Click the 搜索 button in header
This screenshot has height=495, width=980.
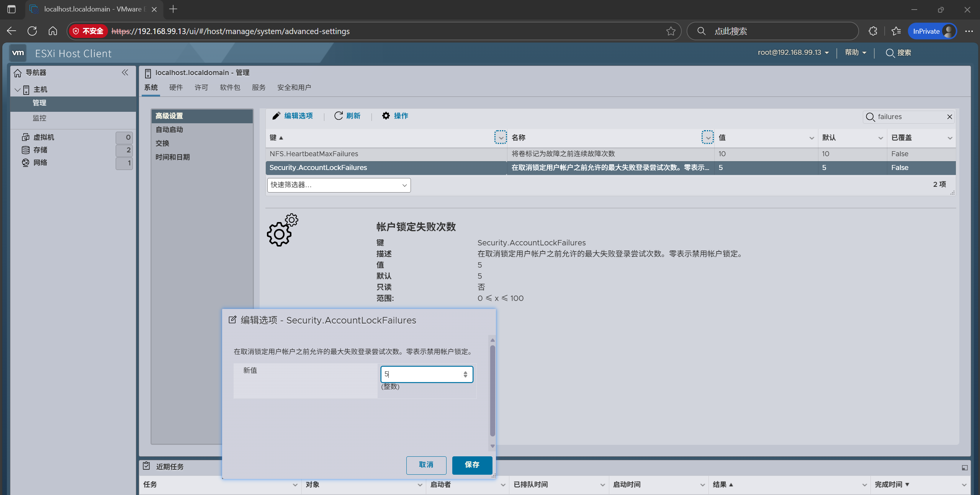[898, 53]
